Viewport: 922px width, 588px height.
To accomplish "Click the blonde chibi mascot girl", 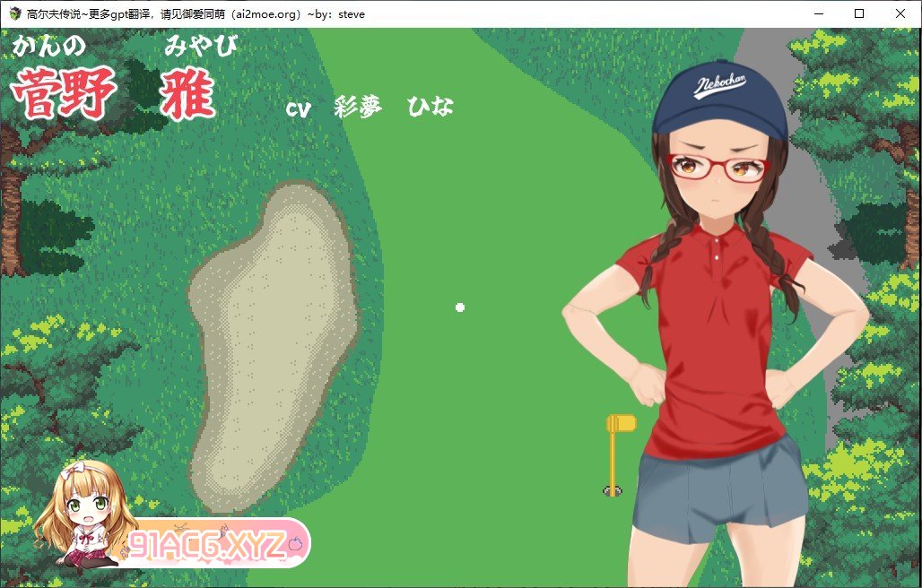I will 83,515.
